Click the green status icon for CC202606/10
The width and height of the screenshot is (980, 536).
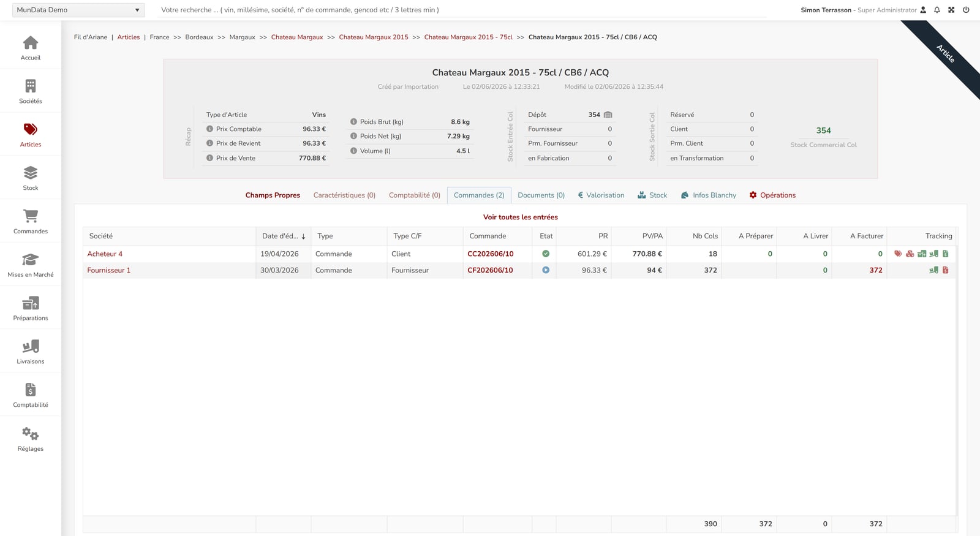tap(546, 254)
